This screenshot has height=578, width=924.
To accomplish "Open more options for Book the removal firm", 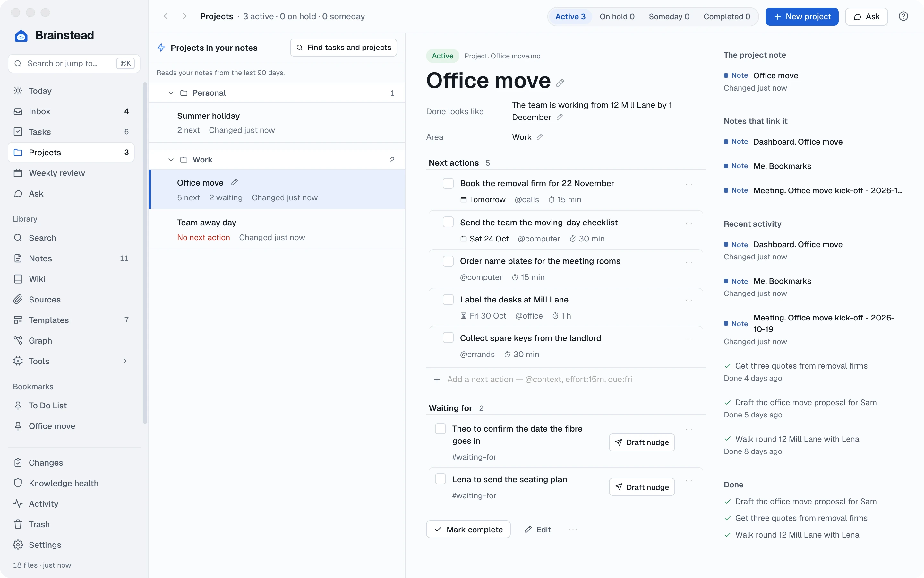I will pyautogui.click(x=689, y=184).
